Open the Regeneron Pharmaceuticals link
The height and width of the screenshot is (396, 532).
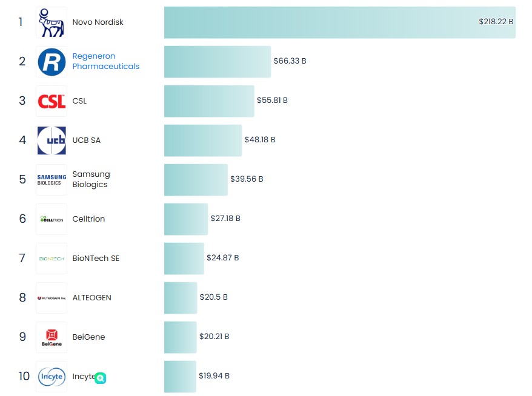coord(105,61)
